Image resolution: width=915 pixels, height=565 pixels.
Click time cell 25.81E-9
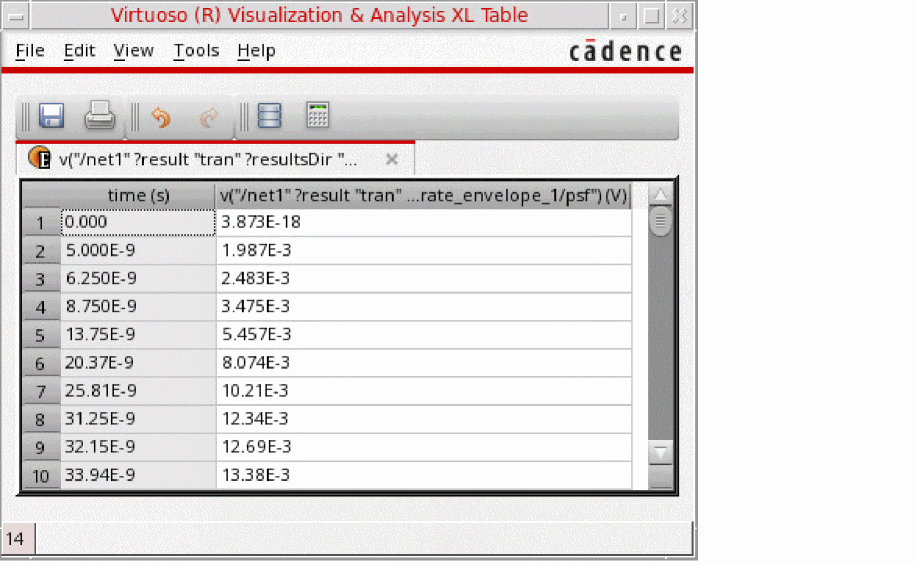[138, 391]
